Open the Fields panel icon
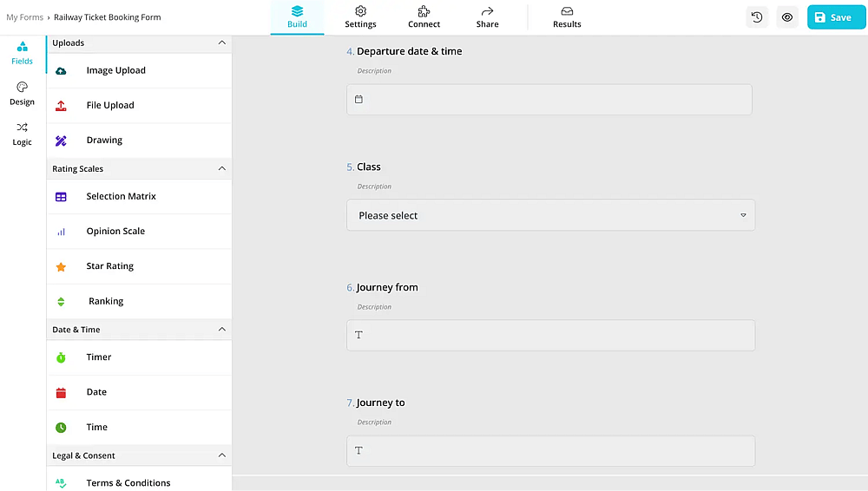 click(x=23, y=47)
